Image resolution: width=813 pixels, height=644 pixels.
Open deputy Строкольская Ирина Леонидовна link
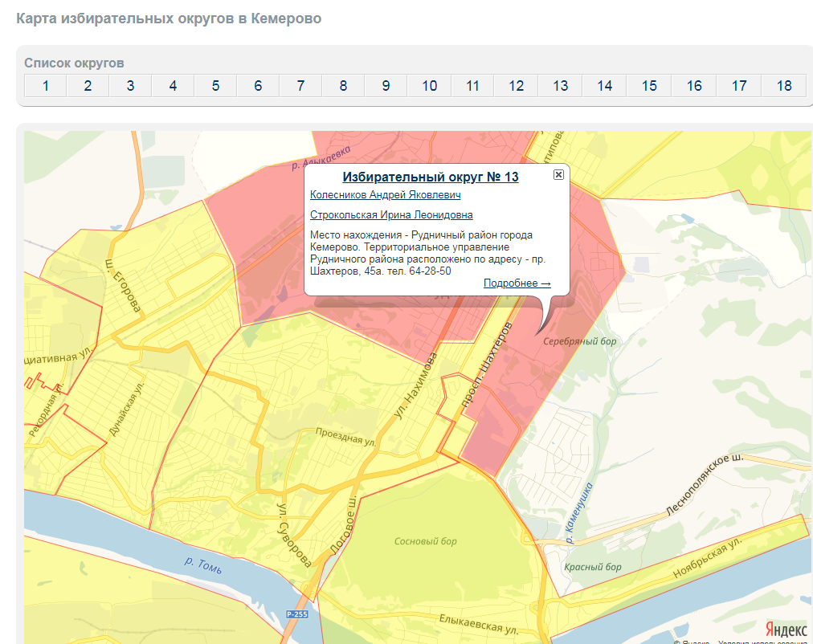pyautogui.click(x=391, y=214)
